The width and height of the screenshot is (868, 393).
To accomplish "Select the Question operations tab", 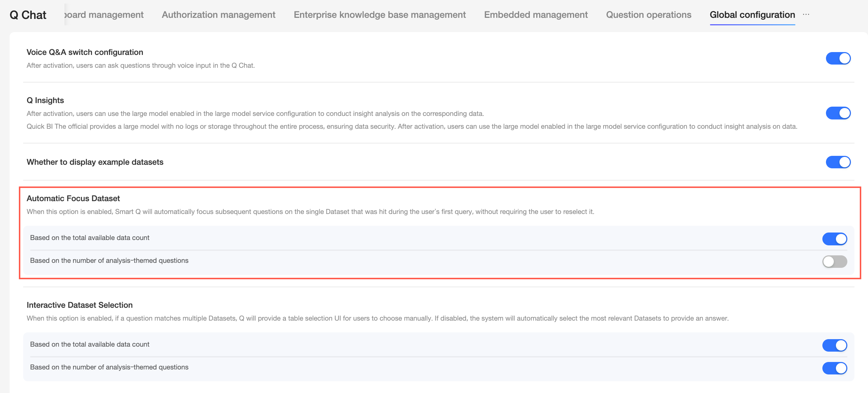I will pos(649,15).
